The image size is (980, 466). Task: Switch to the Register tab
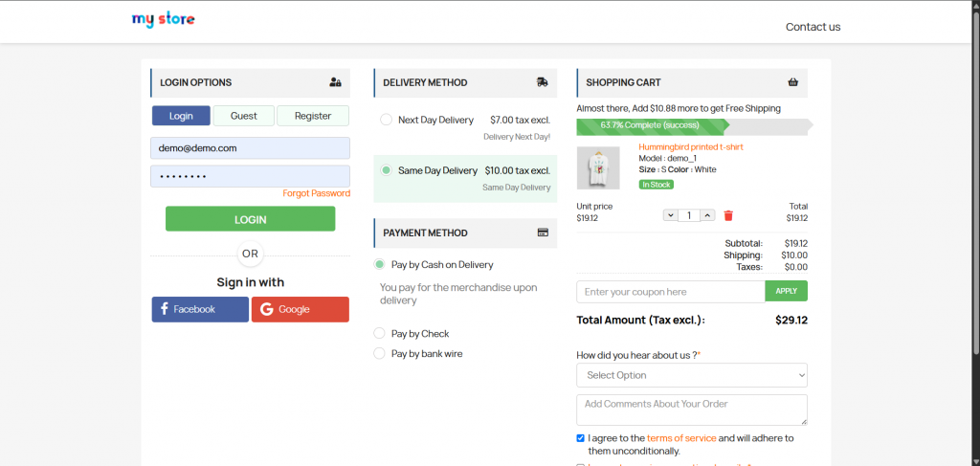point(313,116)
